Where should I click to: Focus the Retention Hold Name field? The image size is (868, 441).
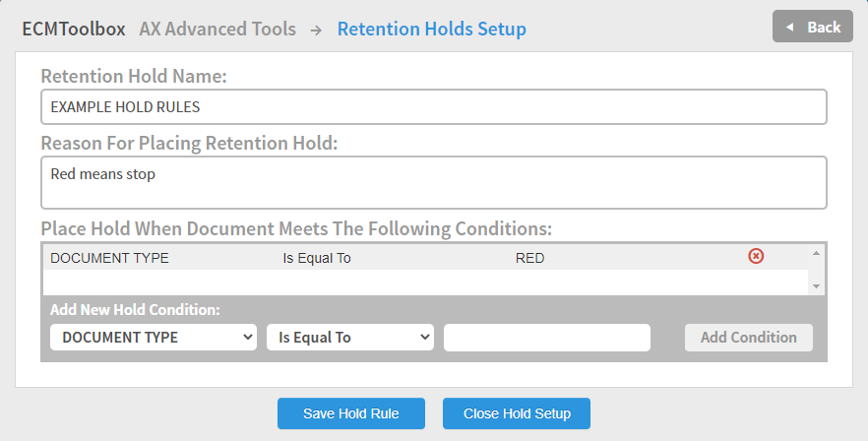coord(434,107)
